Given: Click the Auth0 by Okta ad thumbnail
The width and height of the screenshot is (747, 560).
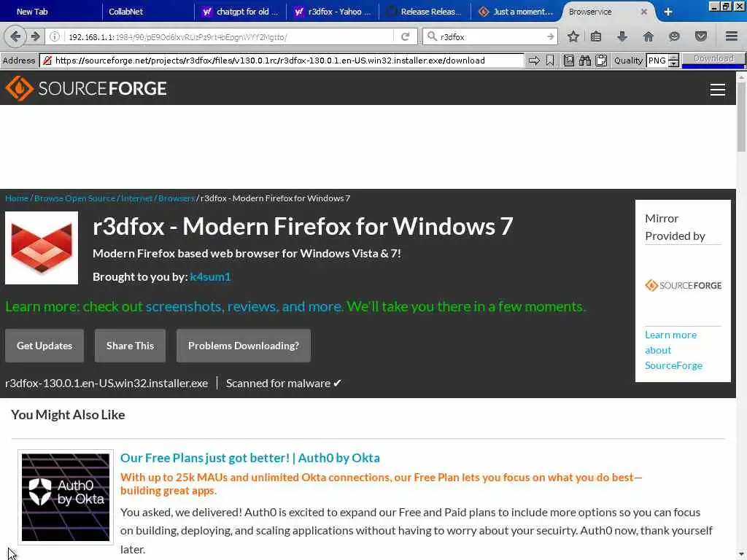Looking at the screenshot, I should pos(66,497).
